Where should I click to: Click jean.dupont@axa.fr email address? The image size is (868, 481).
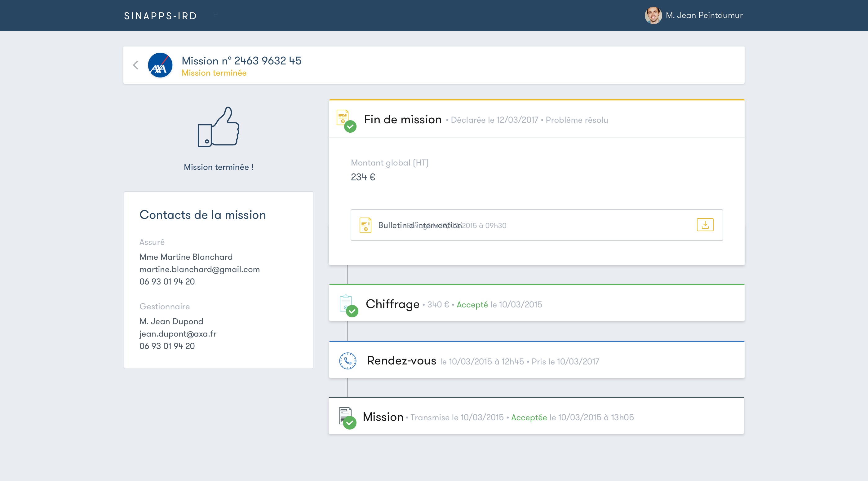(178, 334)
